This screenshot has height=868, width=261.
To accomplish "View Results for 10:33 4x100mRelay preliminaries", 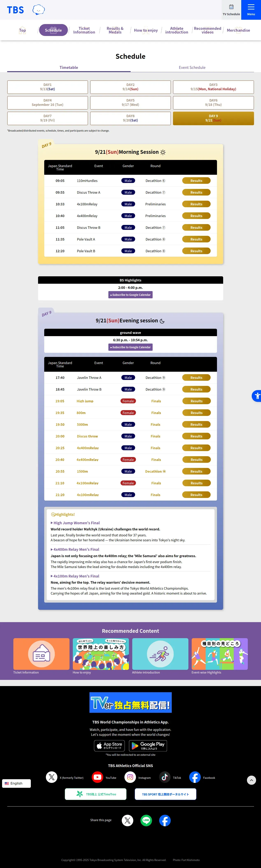I will [x=196, y=204].
